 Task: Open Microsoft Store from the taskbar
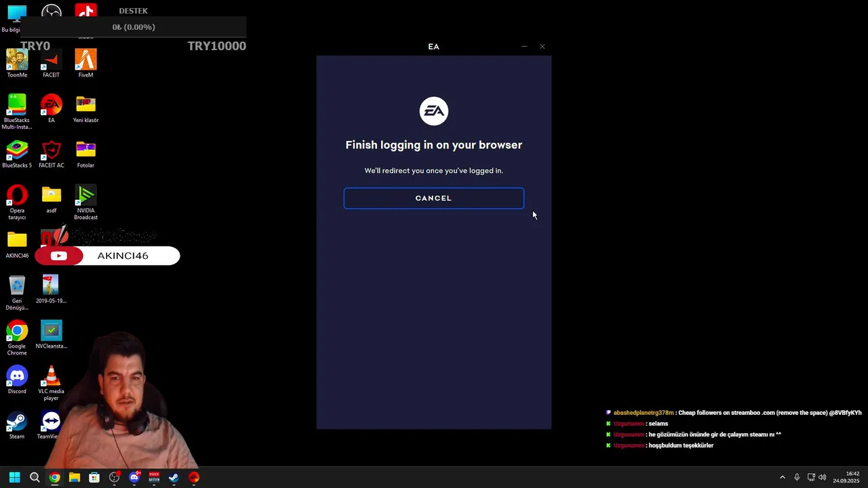point(94,477)
